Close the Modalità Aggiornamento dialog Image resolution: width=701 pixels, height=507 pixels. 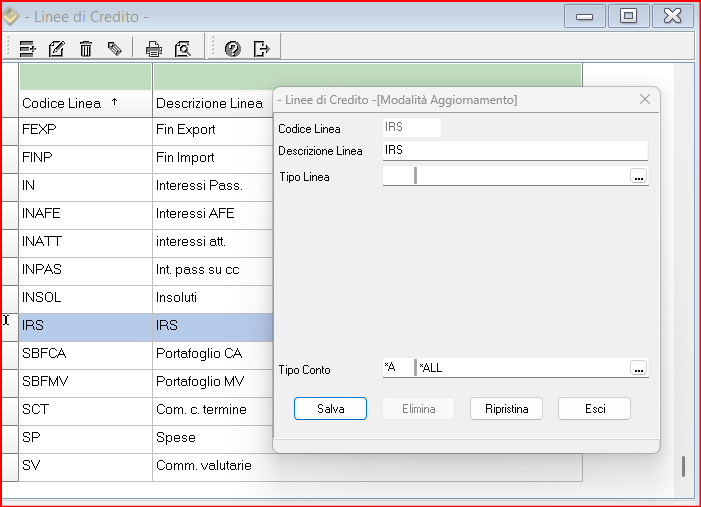tap(645, 100)
